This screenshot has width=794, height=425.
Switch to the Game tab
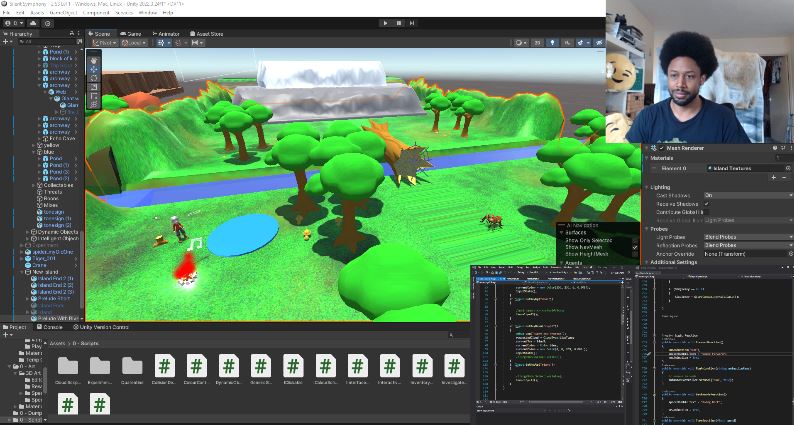pyautogui.click(x=129, y=33)
